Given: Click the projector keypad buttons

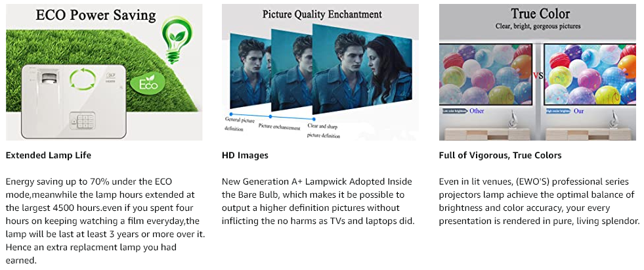Looking at the screenshot, I should tap(82, 121).
